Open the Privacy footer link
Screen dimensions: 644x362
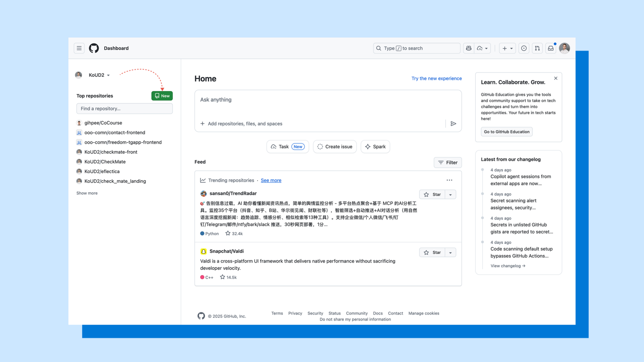tap(295, 313)
